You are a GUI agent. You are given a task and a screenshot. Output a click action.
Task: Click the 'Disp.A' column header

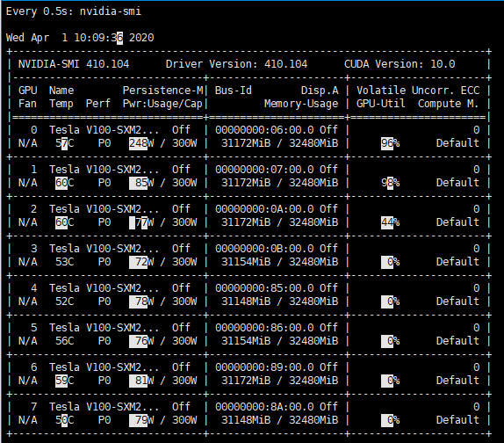pyautogui.click(x=320, y=91)
